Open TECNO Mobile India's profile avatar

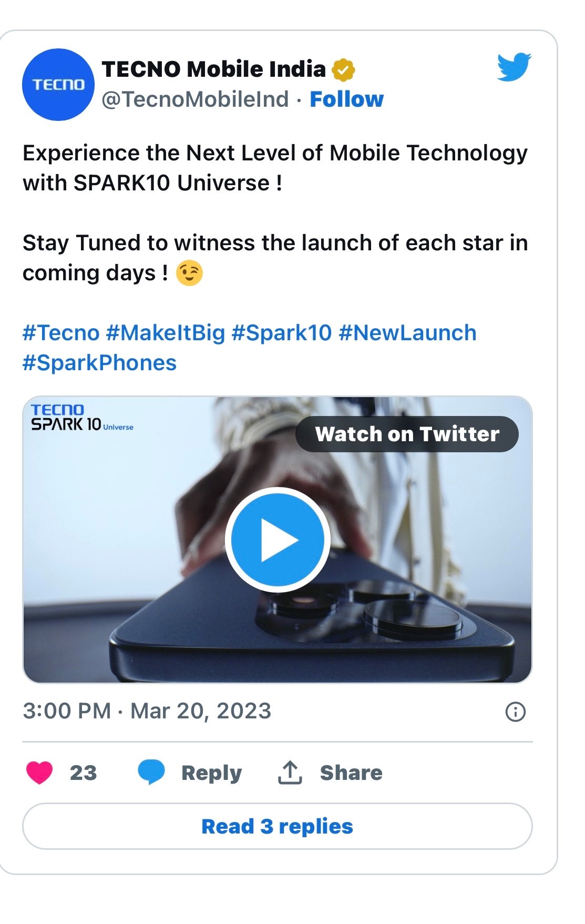pos(59,84)
